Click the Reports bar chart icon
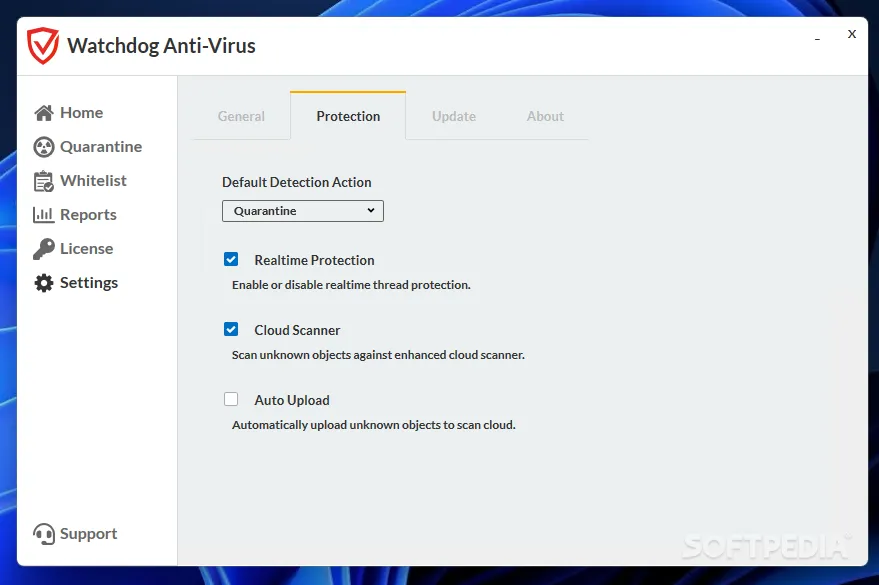Screen dimensions: 879x585 click(x=44, y=215)
